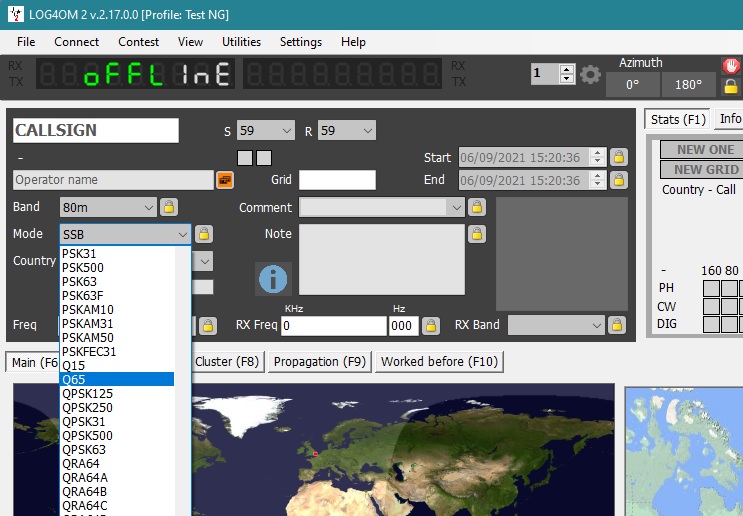This screenshot has width=743, height=516.
Task: Choose the highlighted Q65 mode
Action: tap(118, 379)
